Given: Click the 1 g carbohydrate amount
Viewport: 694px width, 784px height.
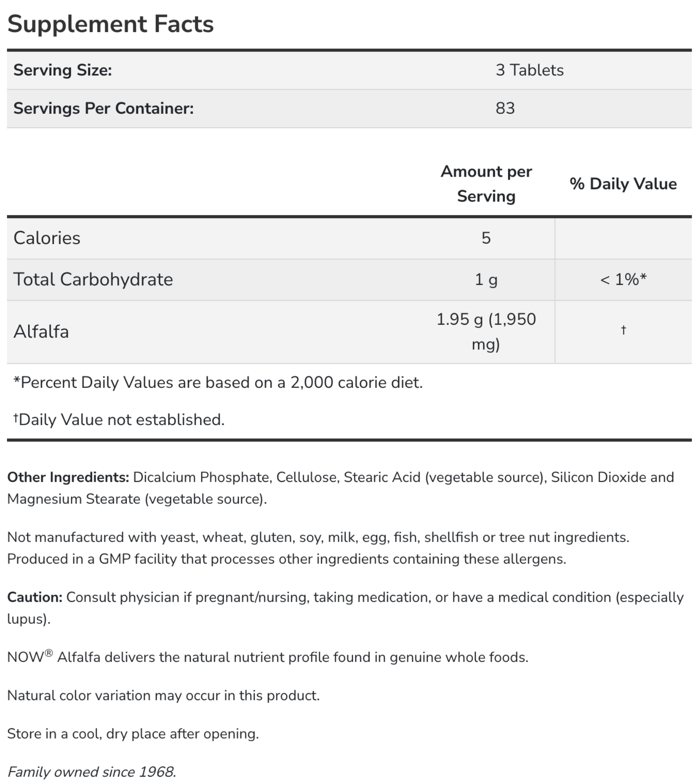Looking at the screenshot, I should (x=486, y=280).
